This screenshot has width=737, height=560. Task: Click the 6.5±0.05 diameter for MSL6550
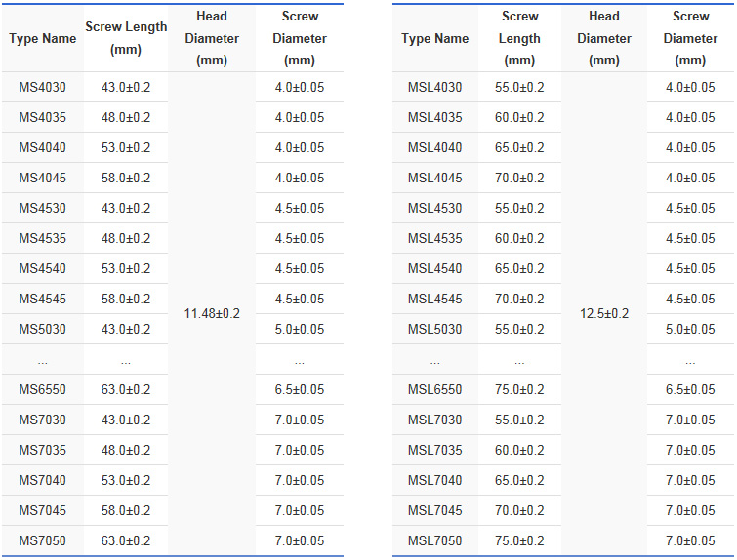point(690,389)
